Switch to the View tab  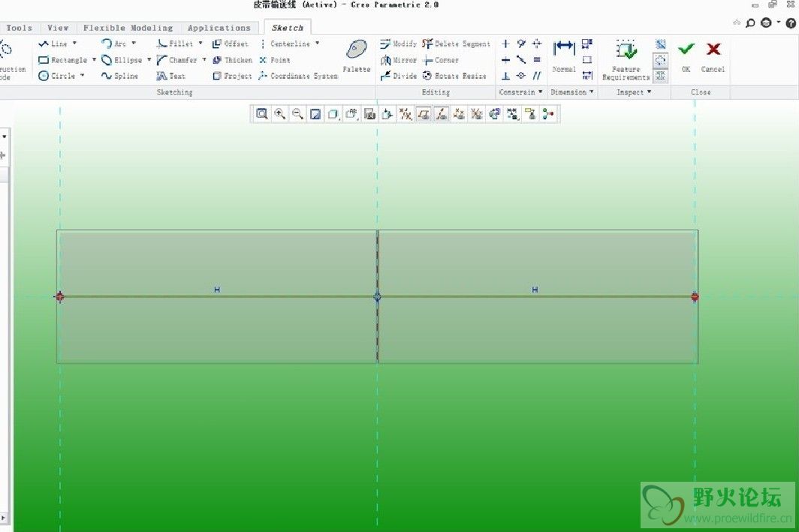(x=58, y=28)
